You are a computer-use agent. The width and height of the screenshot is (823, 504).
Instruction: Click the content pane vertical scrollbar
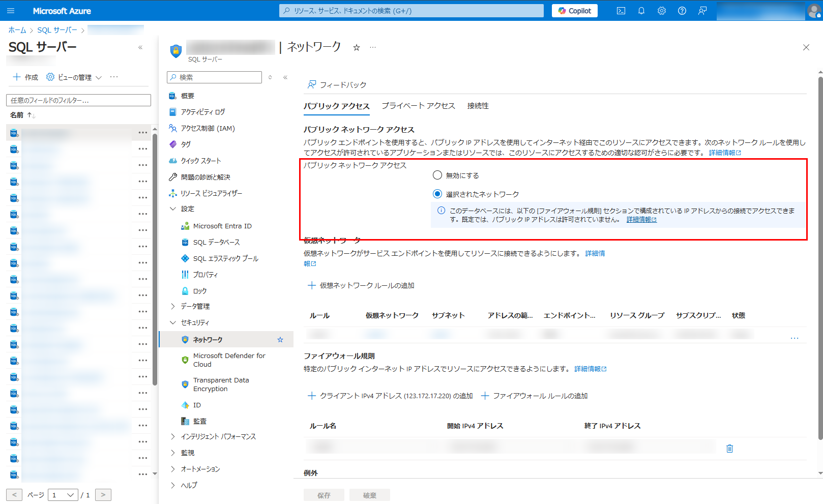820,258
